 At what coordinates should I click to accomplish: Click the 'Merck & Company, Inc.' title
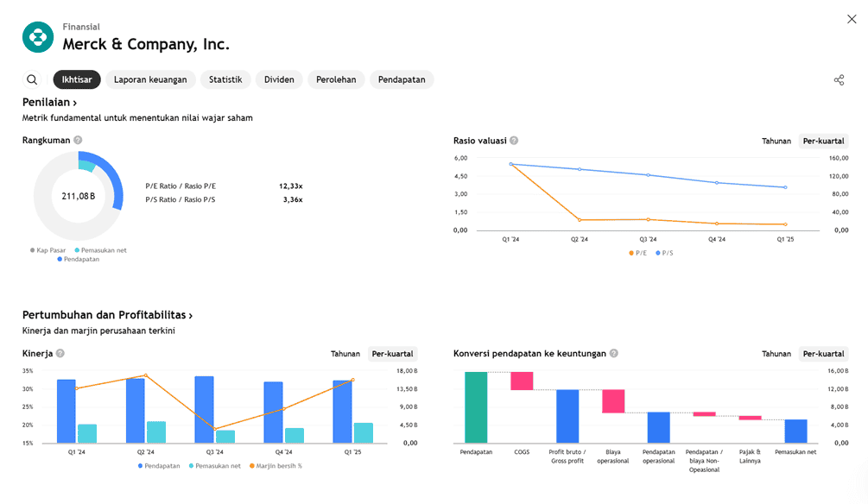[x=146, y=44]
